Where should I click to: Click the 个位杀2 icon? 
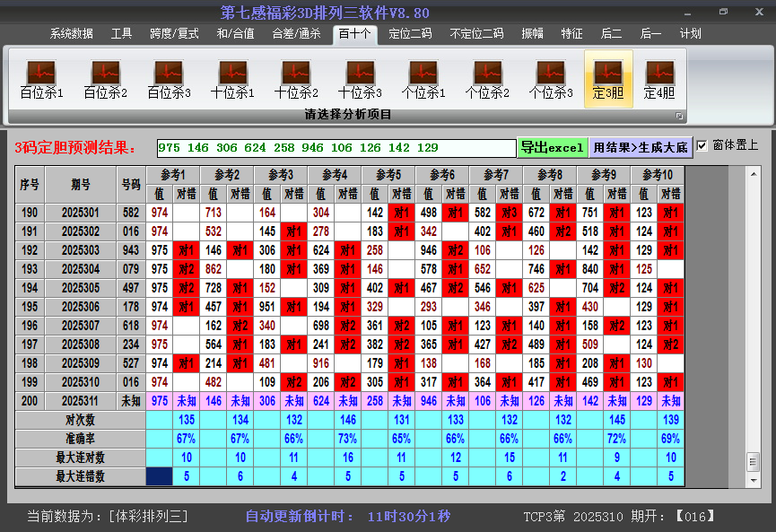[487, 79]
